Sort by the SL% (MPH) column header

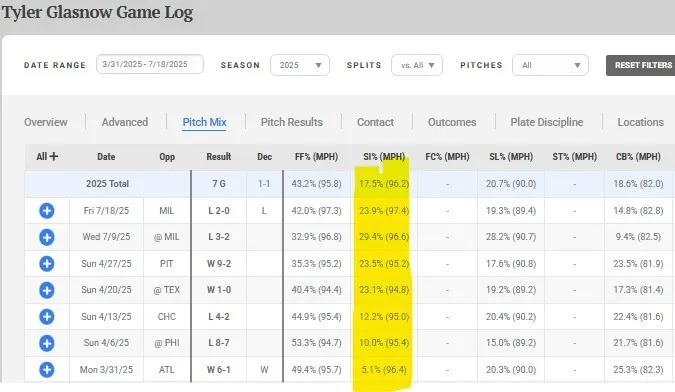pos(511,157)
